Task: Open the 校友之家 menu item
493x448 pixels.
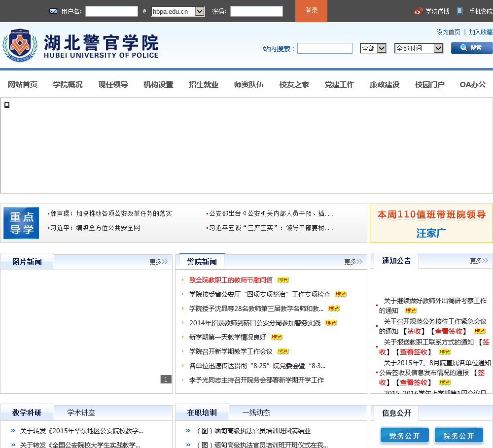Action: pos(294,85)
